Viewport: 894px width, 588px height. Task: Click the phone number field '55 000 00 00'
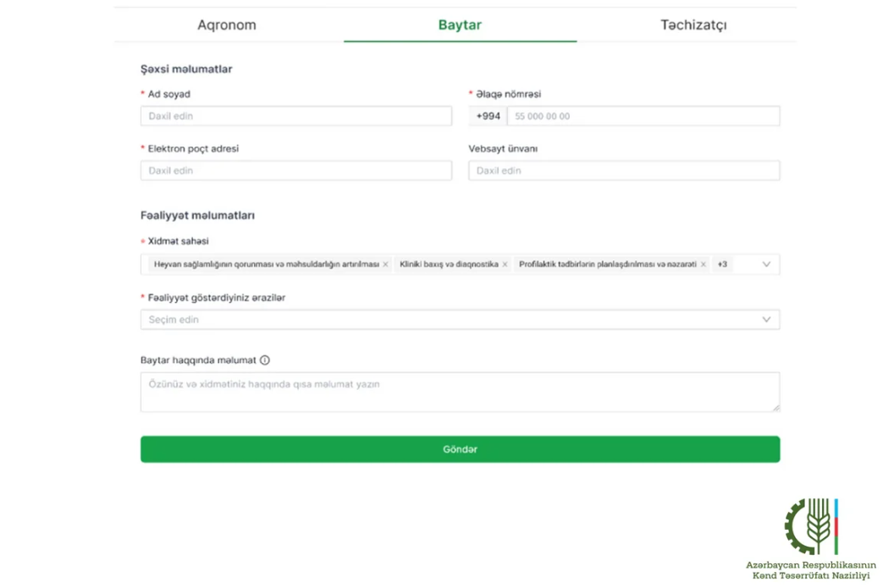tap(643, 117)
